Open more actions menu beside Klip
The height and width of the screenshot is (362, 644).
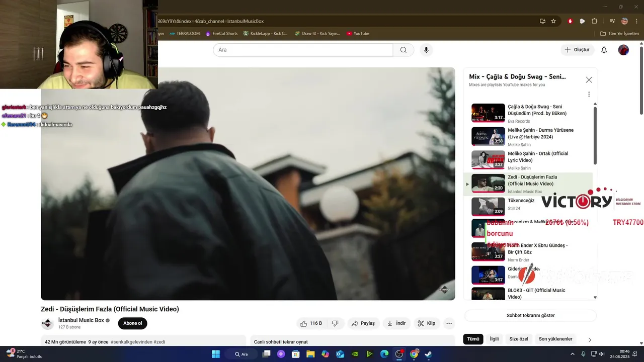coord(449,323)
